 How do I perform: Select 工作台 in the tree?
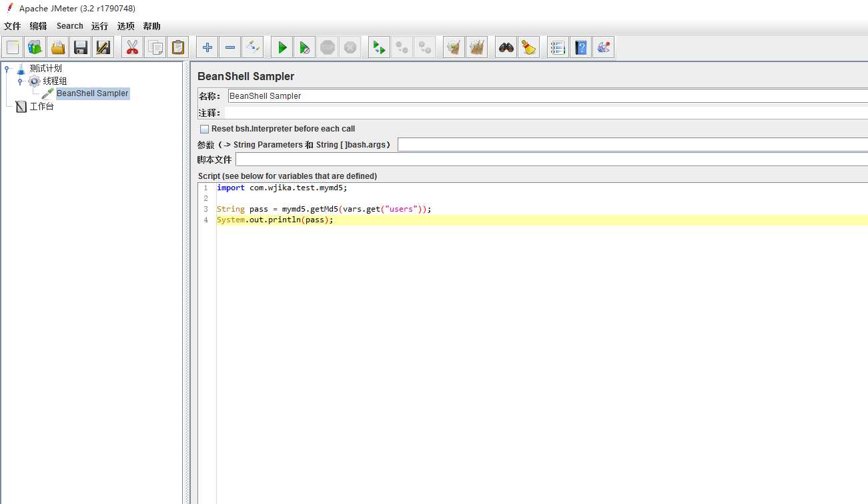click(41, 106)
